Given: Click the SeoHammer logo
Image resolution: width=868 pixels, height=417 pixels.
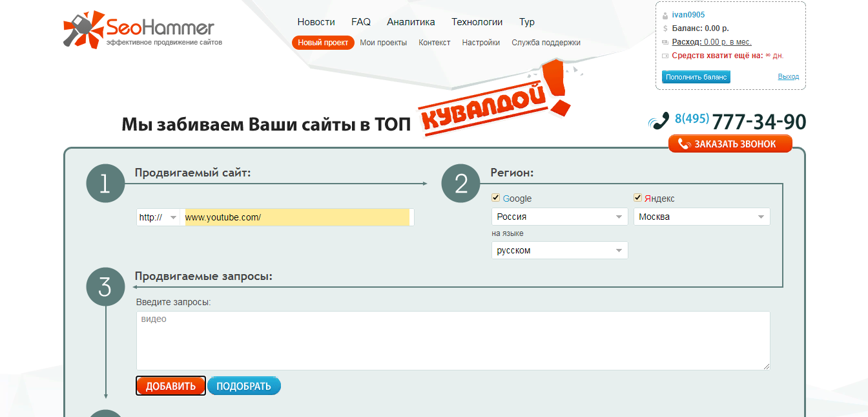Looking at the screenshot, I should pyautogui.click(x=143, y=29).
